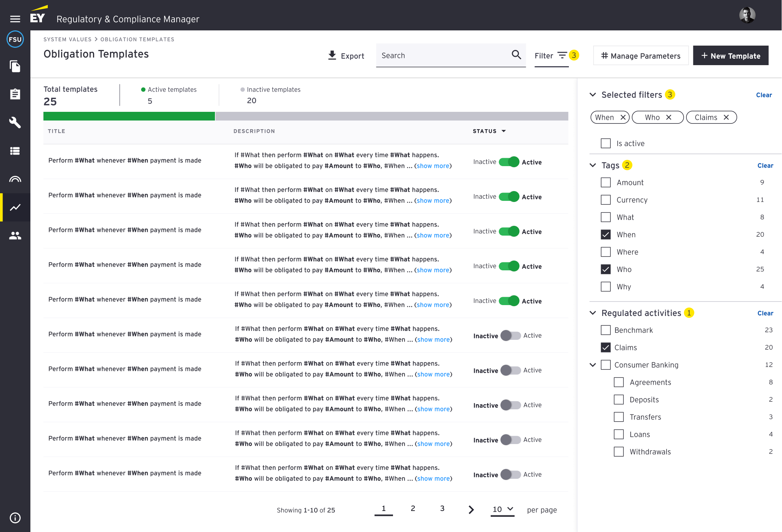
Task: Collapse the Tags filter section
Action: click(x=593, y=165)
